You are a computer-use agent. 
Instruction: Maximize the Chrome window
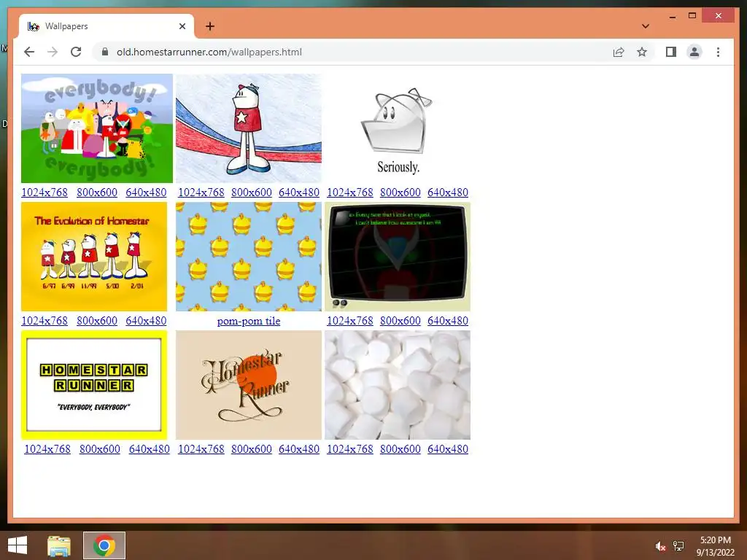(692, 16)
